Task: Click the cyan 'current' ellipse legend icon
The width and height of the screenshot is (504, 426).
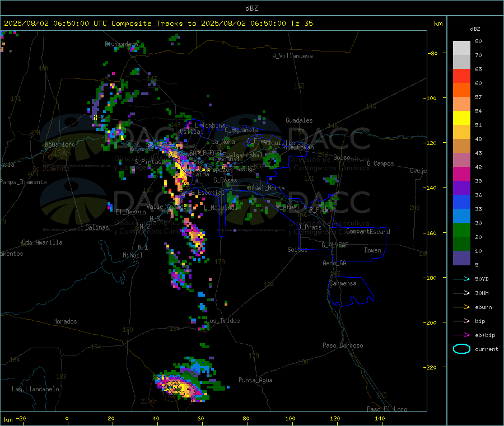Action: pyautogui.click(x=461, y=349)
